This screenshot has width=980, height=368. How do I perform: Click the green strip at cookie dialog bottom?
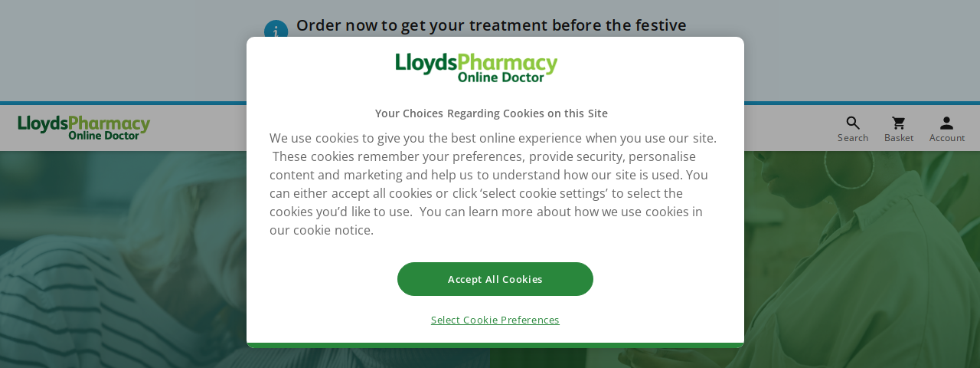[x=495, y=345]
